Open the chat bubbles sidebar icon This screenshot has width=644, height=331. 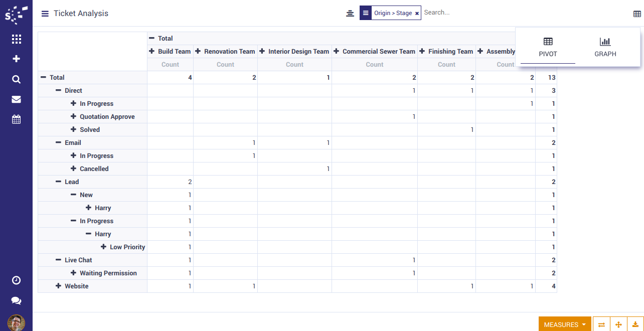[16, 301]
